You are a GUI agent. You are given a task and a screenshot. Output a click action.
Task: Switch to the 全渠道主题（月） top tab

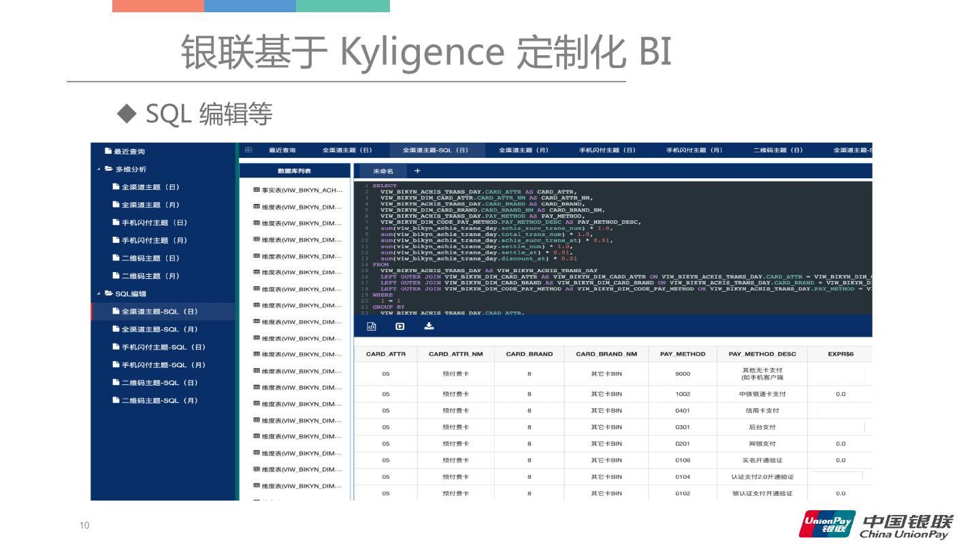(523, 150)
